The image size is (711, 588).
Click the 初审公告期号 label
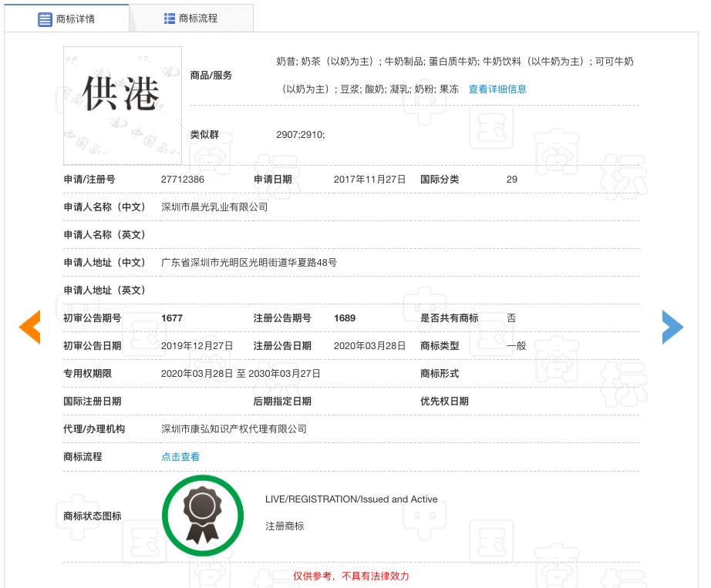tap(93, 318)
